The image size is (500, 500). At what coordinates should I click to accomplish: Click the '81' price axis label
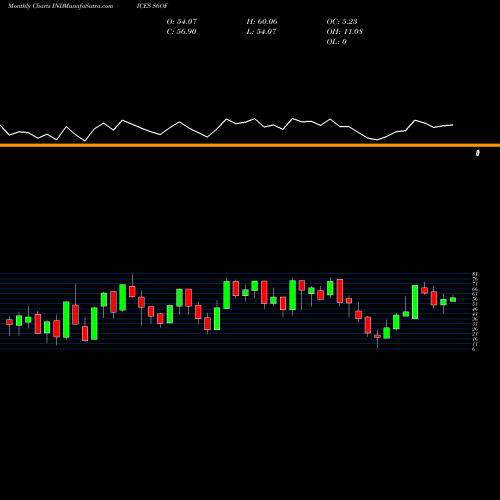pyautogui.click(x=475, y=274)
